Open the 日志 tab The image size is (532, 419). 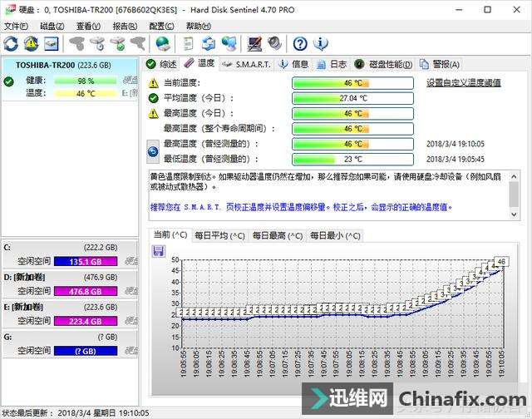[x=332, y=64]
